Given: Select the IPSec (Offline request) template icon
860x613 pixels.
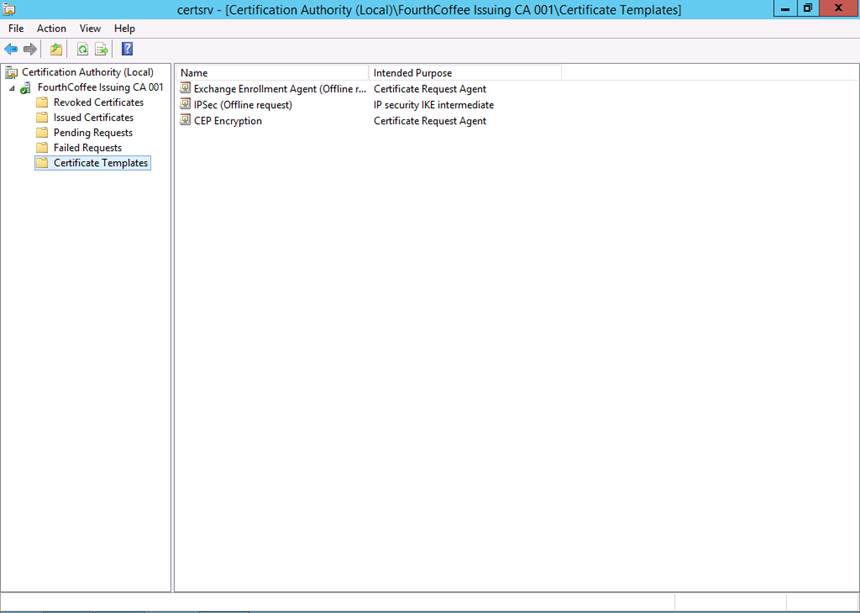Looking at the screenshot, I should pyautogui.click(x=185, y=105).
